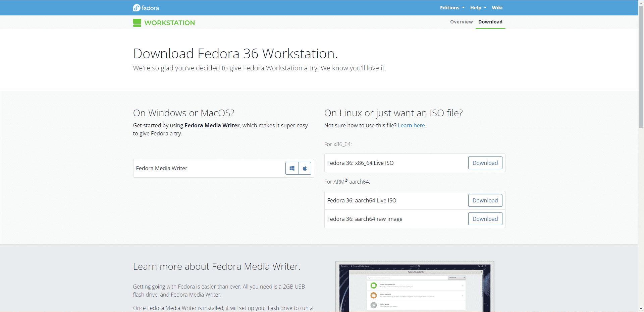
Task: Click the 'On Windows or MacOS?' heading
Action: (x=183, y=113)
